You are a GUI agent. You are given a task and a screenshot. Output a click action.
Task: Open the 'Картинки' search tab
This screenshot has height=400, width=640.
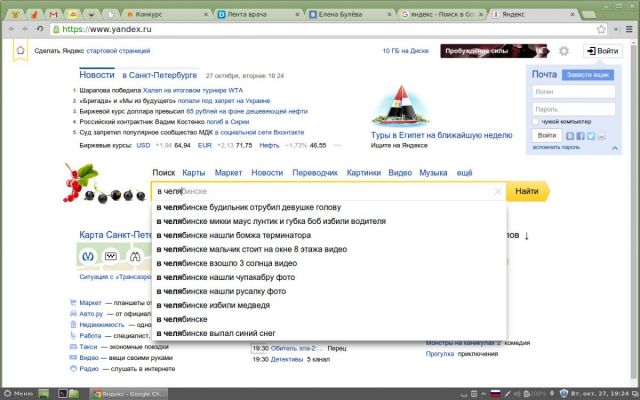(x=364, y=173)
